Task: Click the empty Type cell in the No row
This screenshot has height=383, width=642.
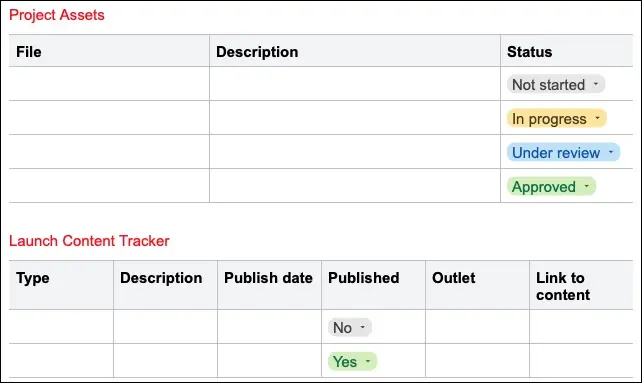Action: [x=61, y=327]
